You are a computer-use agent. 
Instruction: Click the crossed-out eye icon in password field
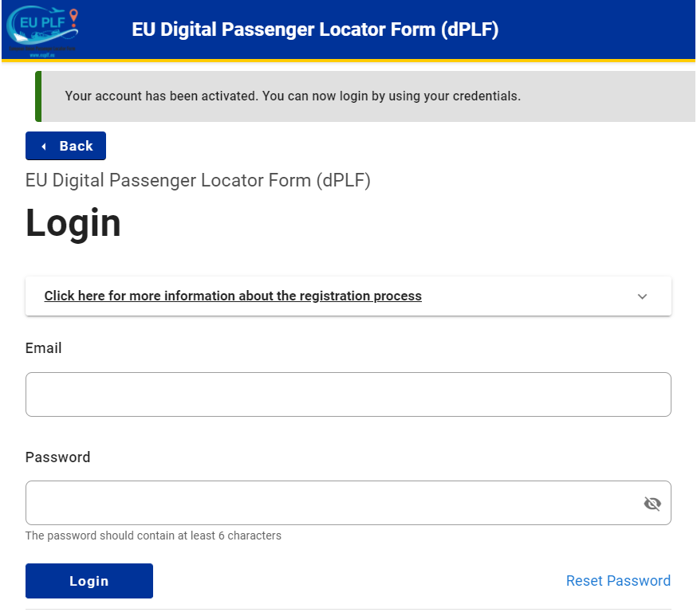coord(652,503)
